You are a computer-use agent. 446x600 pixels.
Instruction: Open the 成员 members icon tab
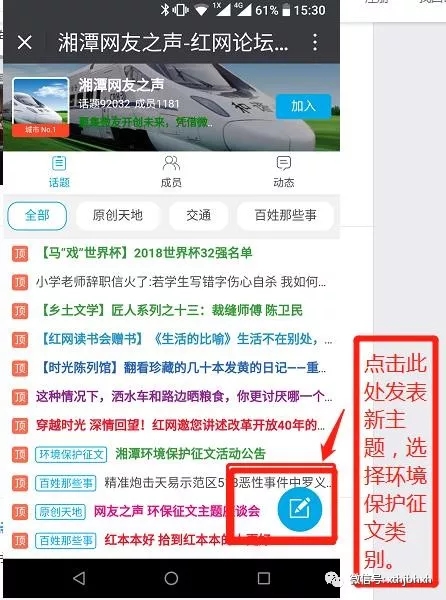[171, 171]
